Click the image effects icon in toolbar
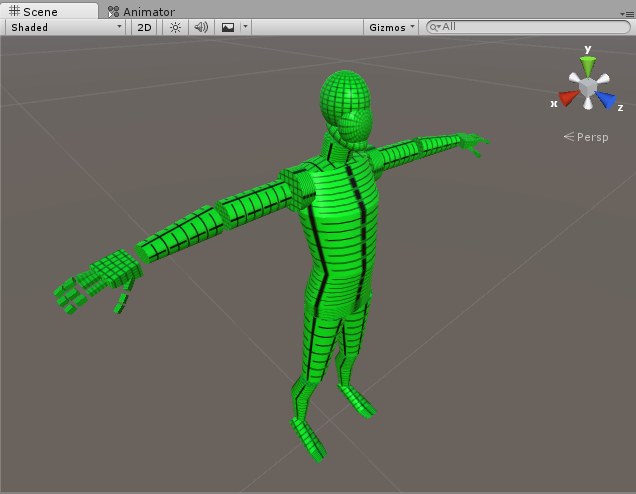The width and height of the screenshot is (636, 494). (228, 27)
